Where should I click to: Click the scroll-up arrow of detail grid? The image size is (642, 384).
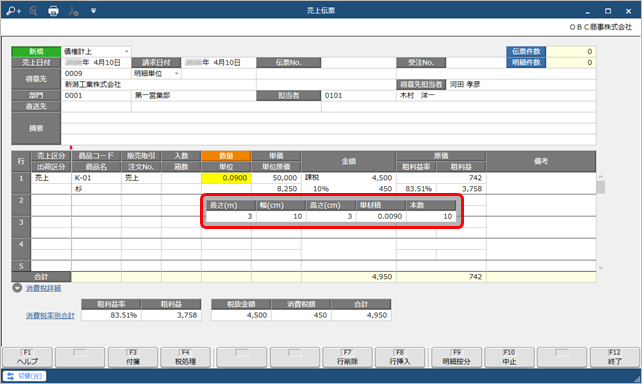click(x=601, y=177)
